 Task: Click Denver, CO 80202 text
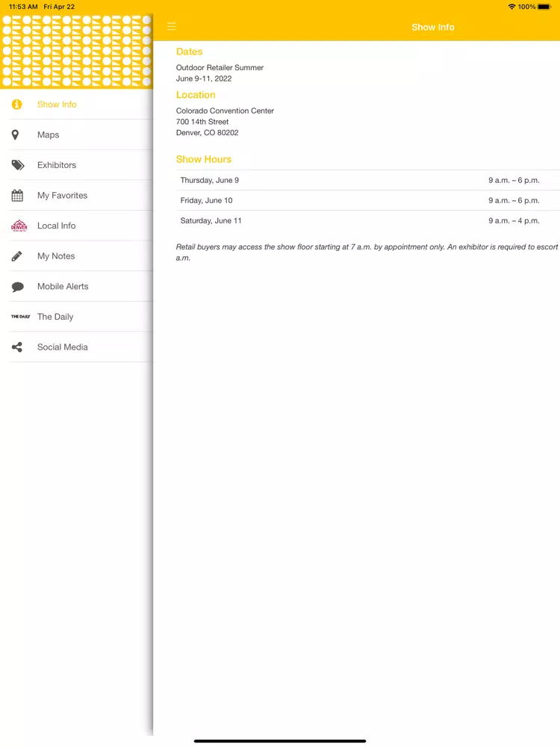tap(207, 132)
